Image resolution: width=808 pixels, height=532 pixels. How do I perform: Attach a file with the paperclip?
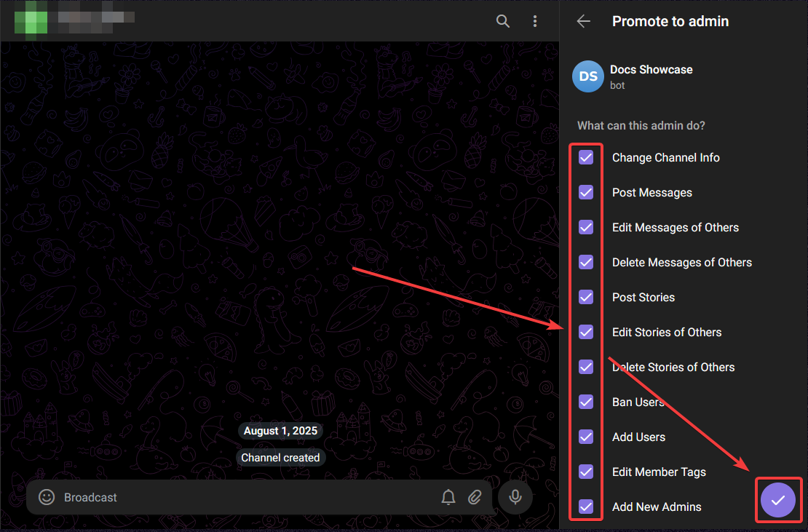(475, 497)
